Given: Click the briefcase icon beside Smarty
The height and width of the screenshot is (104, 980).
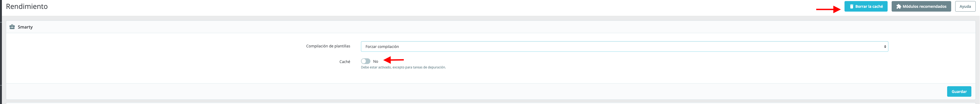Looking at the screenshot, I should click(12, 27).
